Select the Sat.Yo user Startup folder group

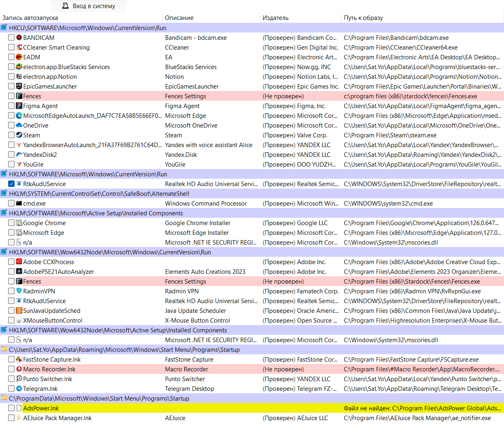pos(252,349)
